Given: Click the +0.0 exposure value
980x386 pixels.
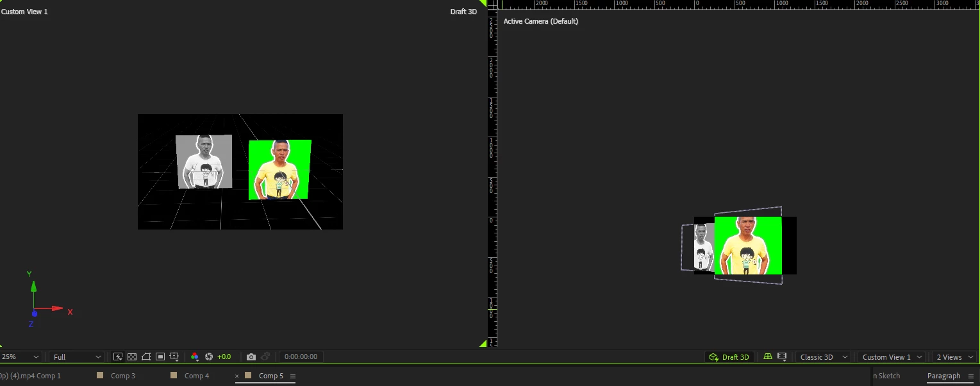Looking at the screenshot, I should pyautogui.click(x=224, y=357).
